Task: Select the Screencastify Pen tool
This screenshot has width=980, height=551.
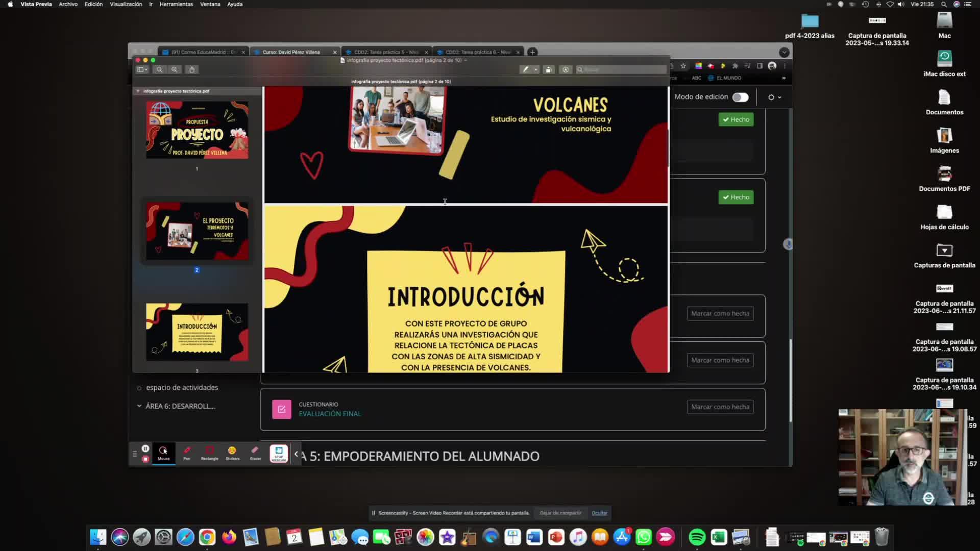Action: click(187, 452)
